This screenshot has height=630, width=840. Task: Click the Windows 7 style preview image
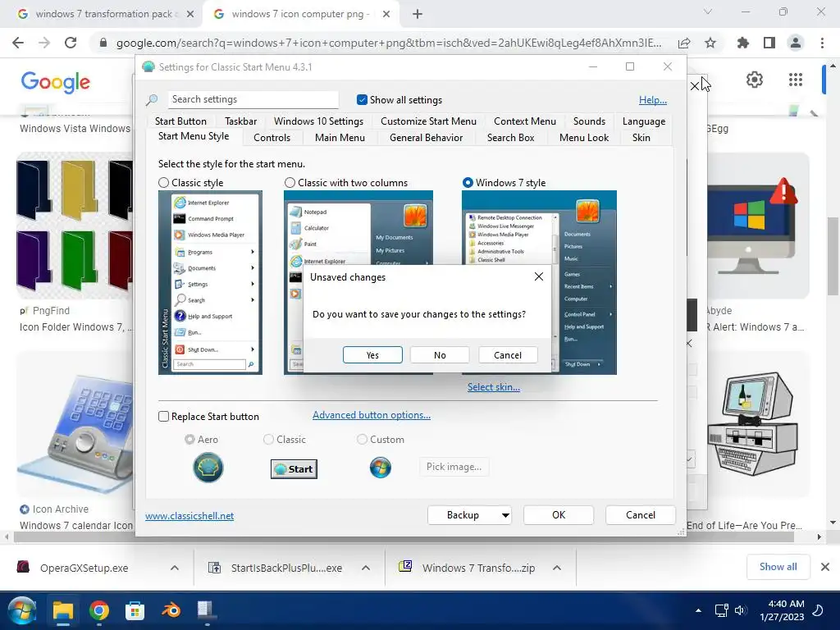pyautogui.click(x=539, y=282)
